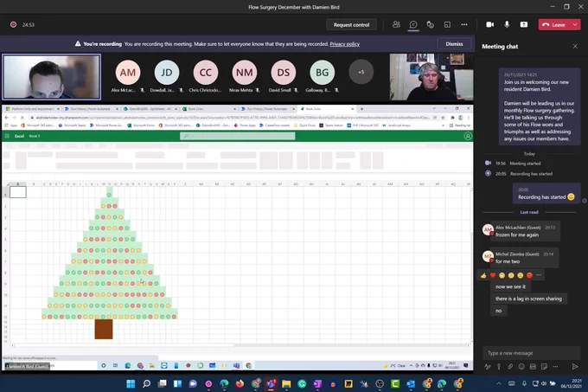Open Firefox from the taskbar

pyautogui.click(x=240, y=383)
